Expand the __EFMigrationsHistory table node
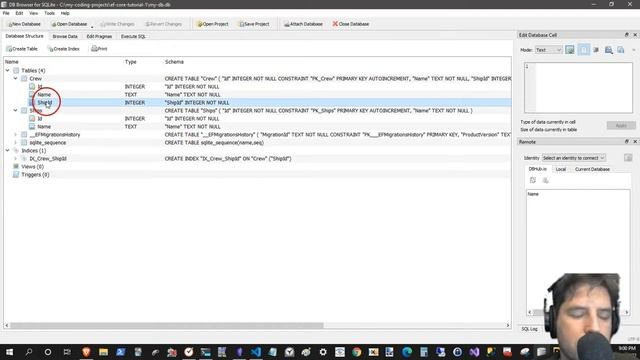The image size is (640, 360). [x=16, y=134]
